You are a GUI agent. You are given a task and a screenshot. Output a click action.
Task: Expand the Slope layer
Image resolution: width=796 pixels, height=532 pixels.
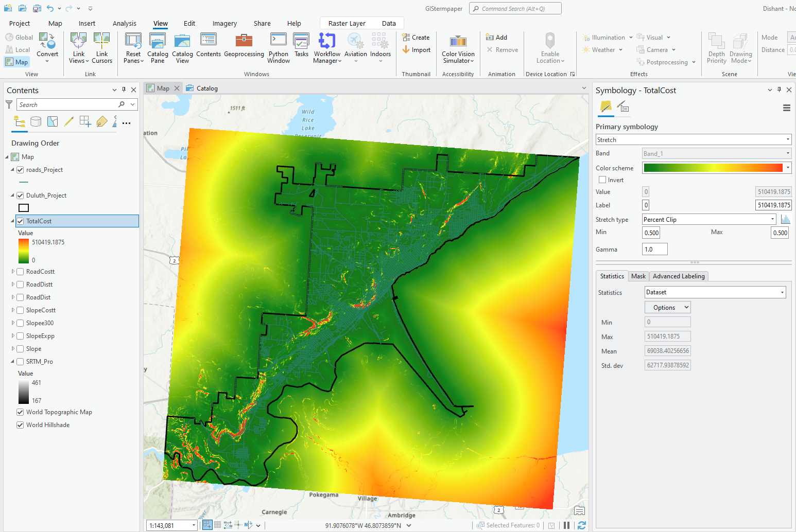tap(13, 348)
